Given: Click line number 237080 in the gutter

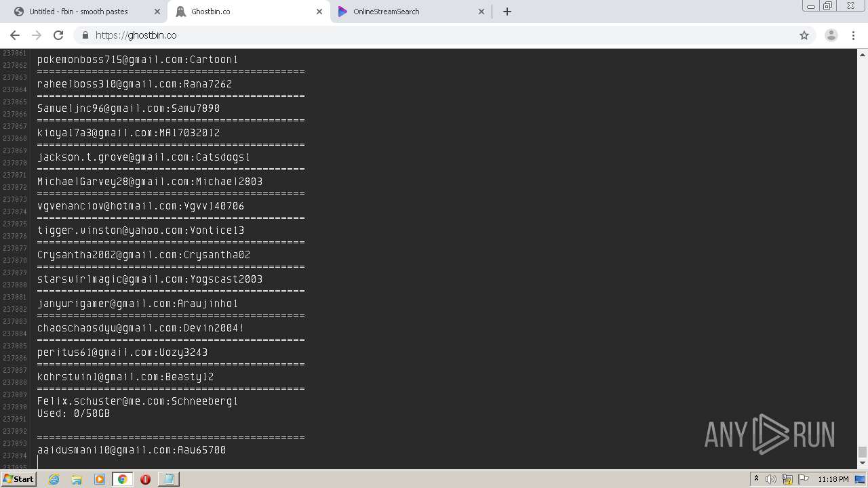Looking at the screenshot, I should click(15, 285).
